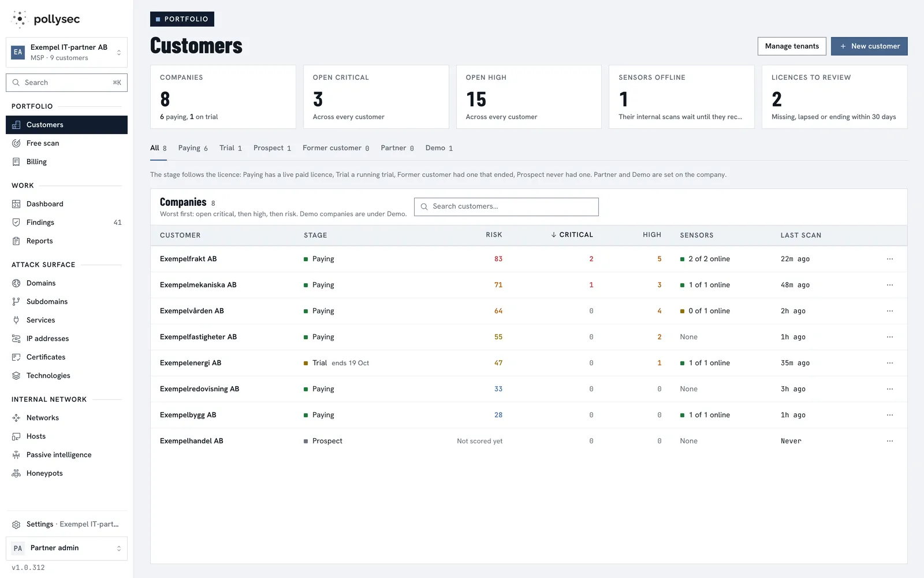The image size is (924, 578).
Task: Open Free scan via its sidebar icon
Action: coord(16,143)
